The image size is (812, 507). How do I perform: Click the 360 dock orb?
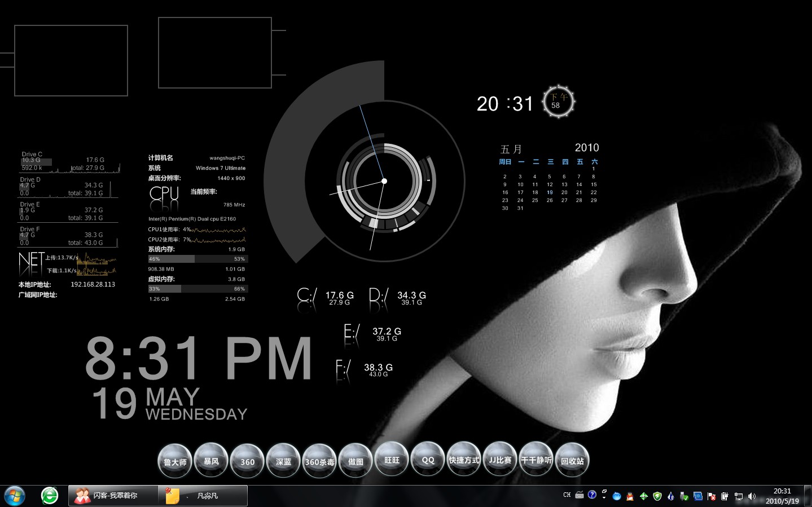247,461
